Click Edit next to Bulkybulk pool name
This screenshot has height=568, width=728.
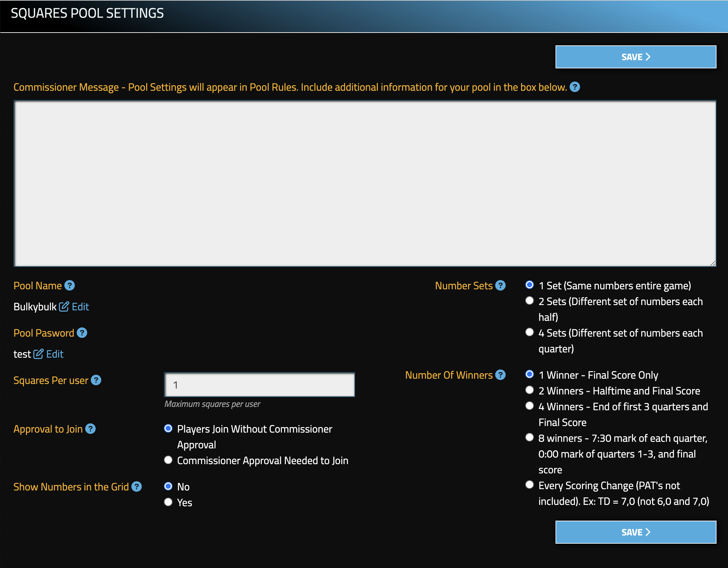[x=80, y=306]
